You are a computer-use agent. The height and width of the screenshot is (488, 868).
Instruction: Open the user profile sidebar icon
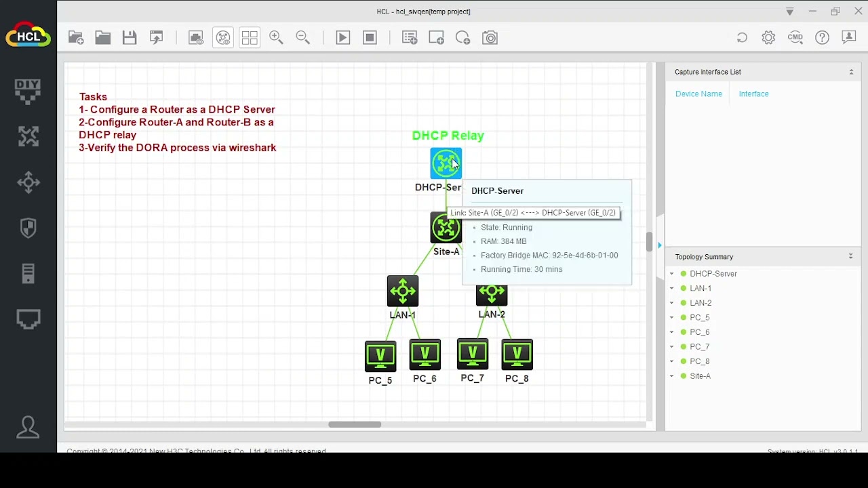[x=28, y=427]
